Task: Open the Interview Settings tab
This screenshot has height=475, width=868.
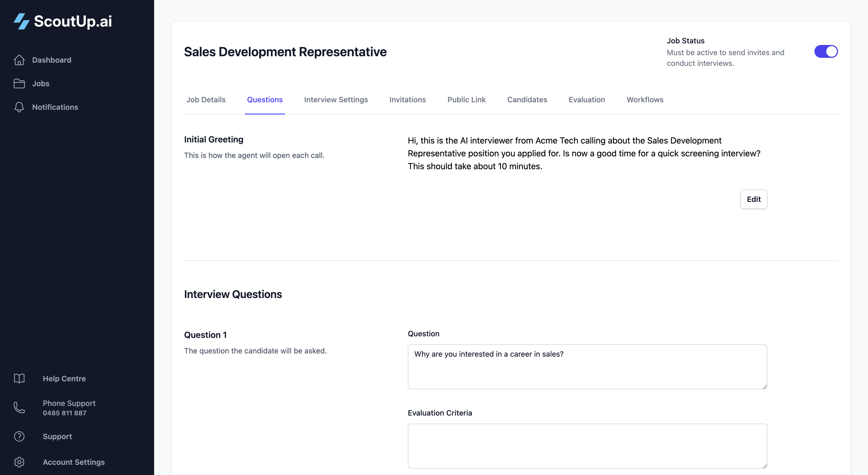Action: 336,100
